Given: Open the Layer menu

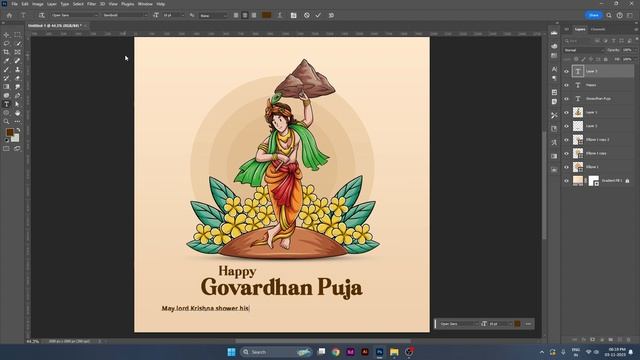Looking at the screenshot, I should click(x=52, y=4).
